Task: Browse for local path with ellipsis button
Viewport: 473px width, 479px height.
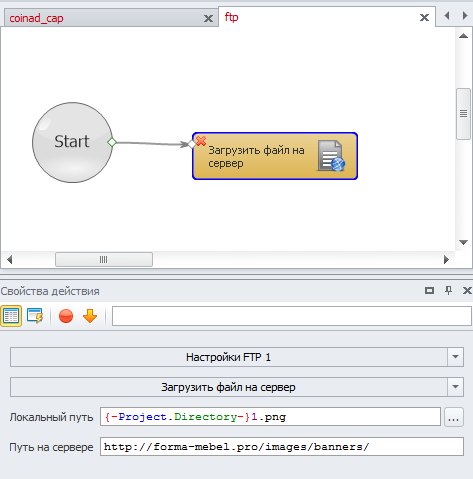Action: coord(454,417)
